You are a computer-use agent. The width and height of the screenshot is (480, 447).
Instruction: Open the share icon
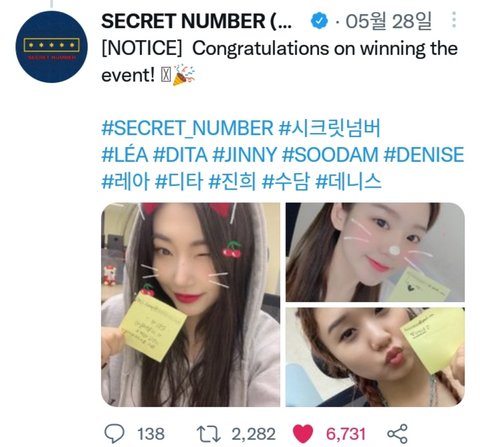coord(397,434)
